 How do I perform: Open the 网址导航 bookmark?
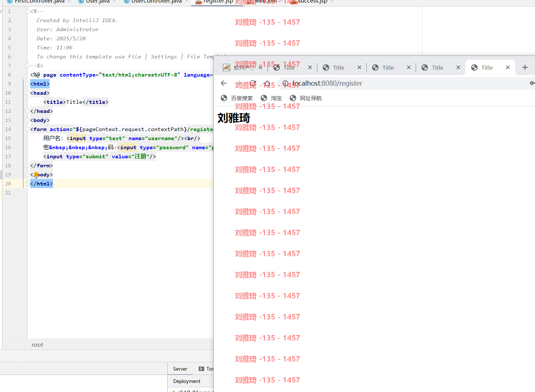(x=306, y=98)
